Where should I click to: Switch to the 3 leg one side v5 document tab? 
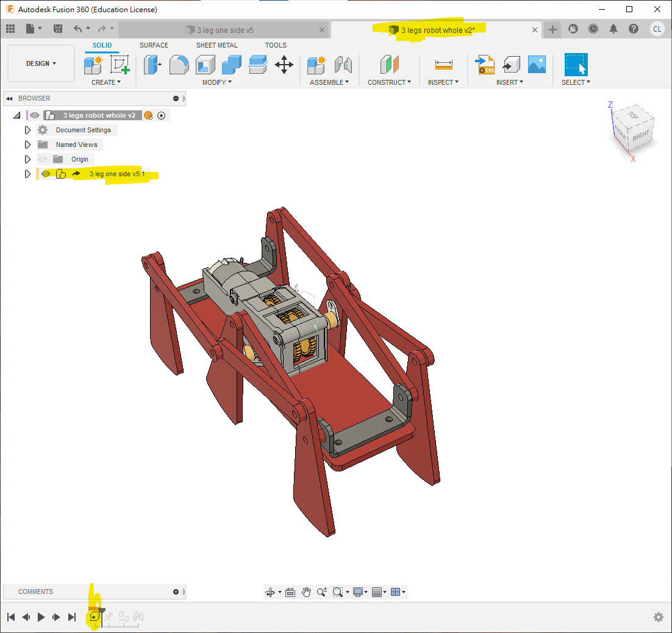point(224,30)
